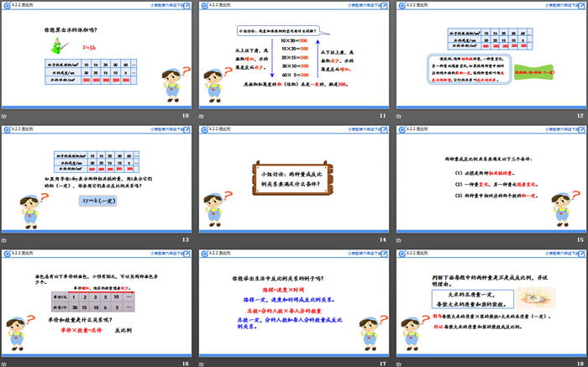Select slide 12 thumbnail with green banner
The height and width of the screenshot is (367, 588).
(491, 55)
